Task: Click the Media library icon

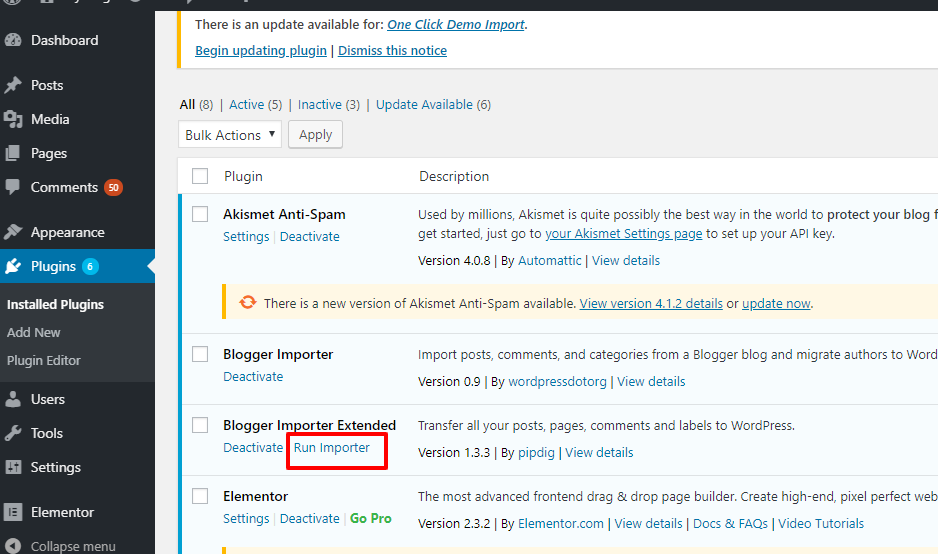Action: 13,119
